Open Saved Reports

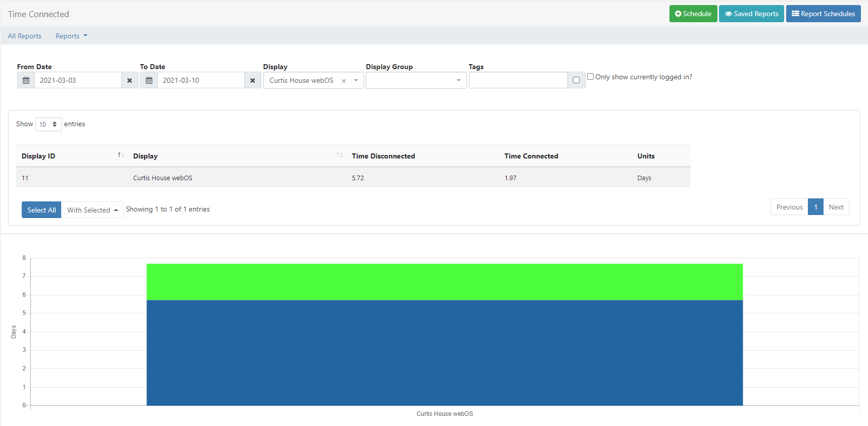[751, 14]
